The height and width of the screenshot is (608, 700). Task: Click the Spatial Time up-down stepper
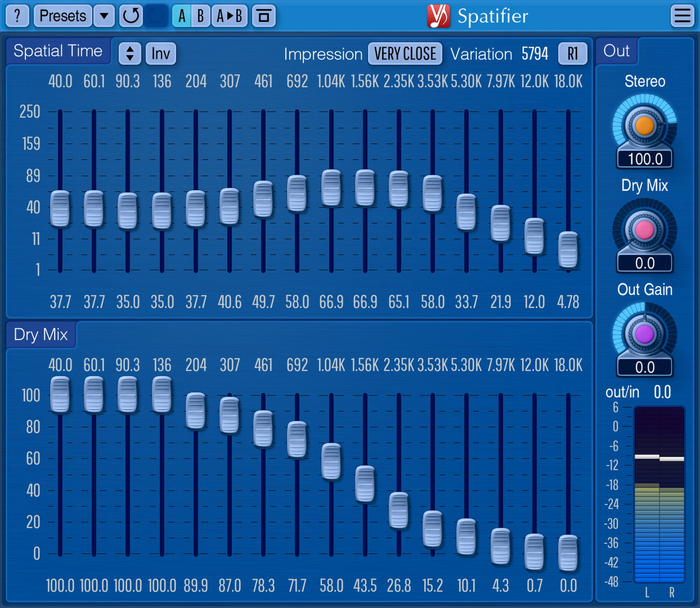click(x=130, y=54)
